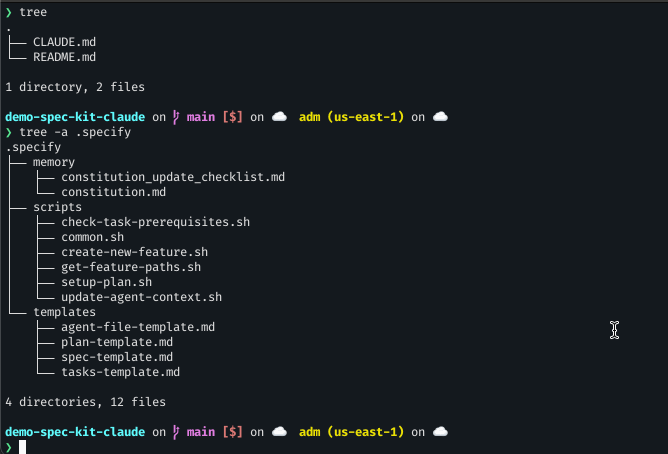The width and height of the screenshot is (668, 454).
Task: Click constitution.md filename
Action: pos(113,192)
